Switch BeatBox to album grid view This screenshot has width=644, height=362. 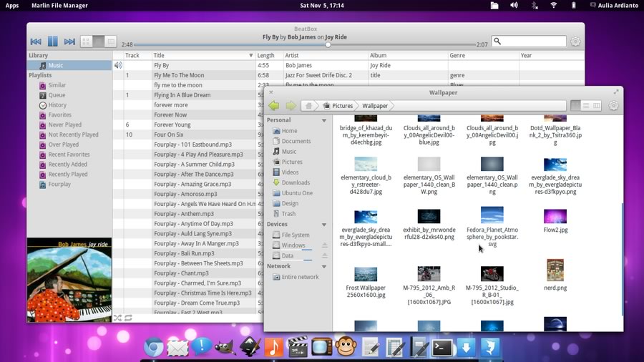point(87,41)
